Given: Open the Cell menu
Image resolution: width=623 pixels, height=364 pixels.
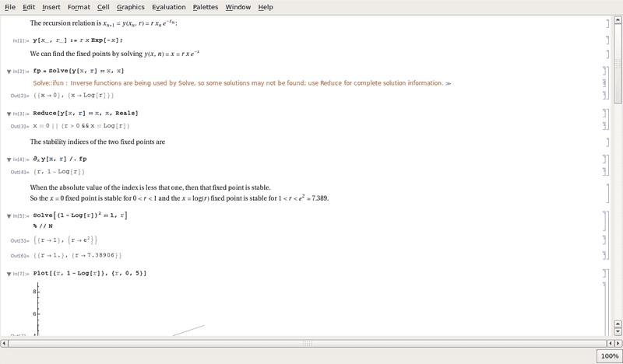Looking at the screenshot, I should point(104,7).
